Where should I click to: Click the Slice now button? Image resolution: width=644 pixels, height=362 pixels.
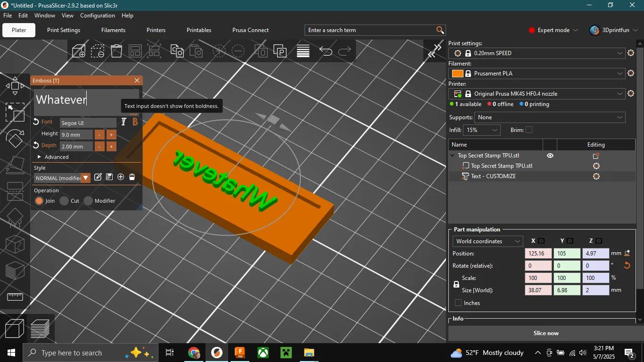point(546,333)
